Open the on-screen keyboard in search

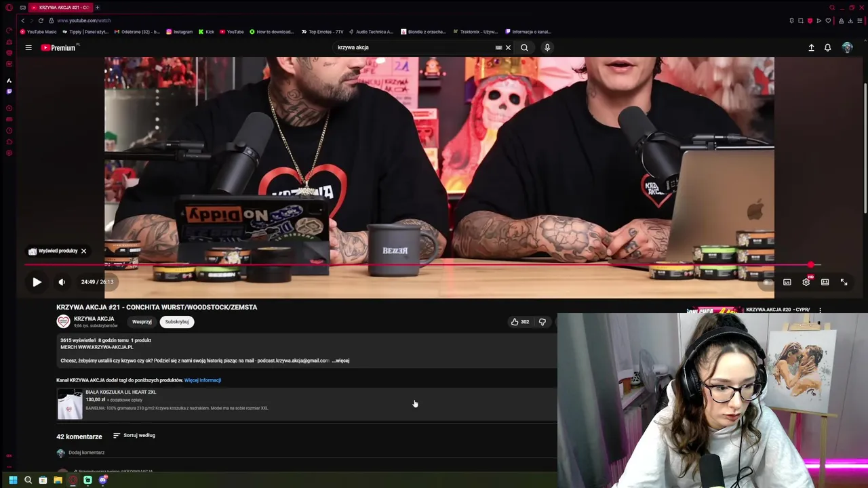point(498,47)
